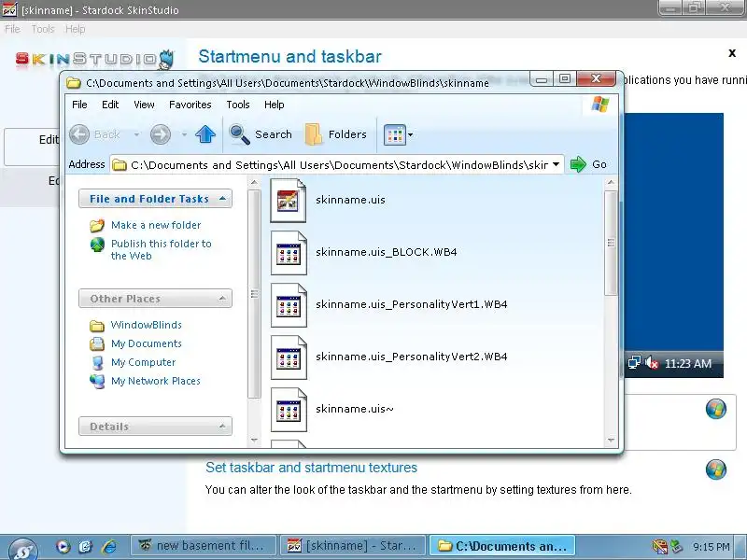Open SkinStudio Tools menu
Image resolution: width=747 pixels, height=560 pixels.
(x=43, y=29)
